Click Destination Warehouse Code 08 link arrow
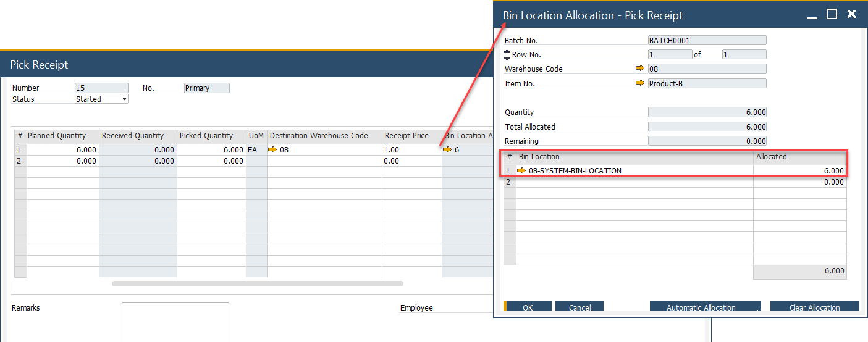This screenshot has height=342, width=868. (x=273, y=150)
